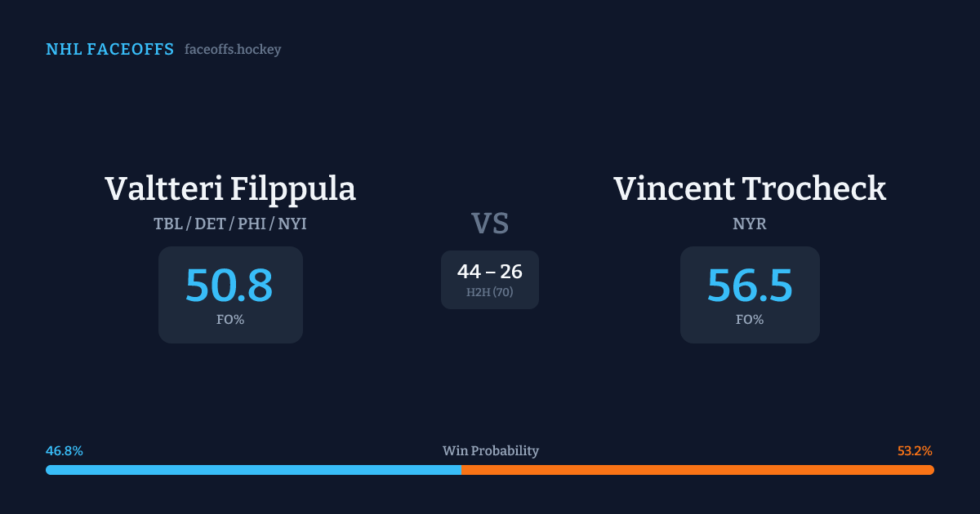Viewport: 980px width, 514px height.
Task: Click the NHL FACEOFFS header title
Action: click(x=109, y=50)
